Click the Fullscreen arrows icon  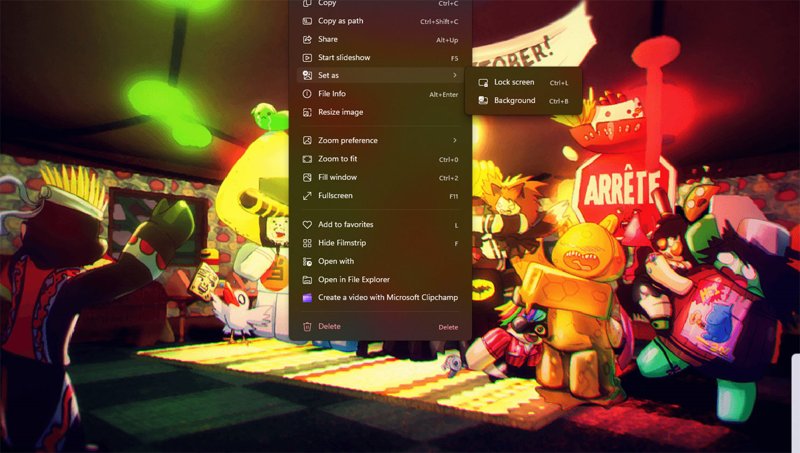tap(307, 196)
